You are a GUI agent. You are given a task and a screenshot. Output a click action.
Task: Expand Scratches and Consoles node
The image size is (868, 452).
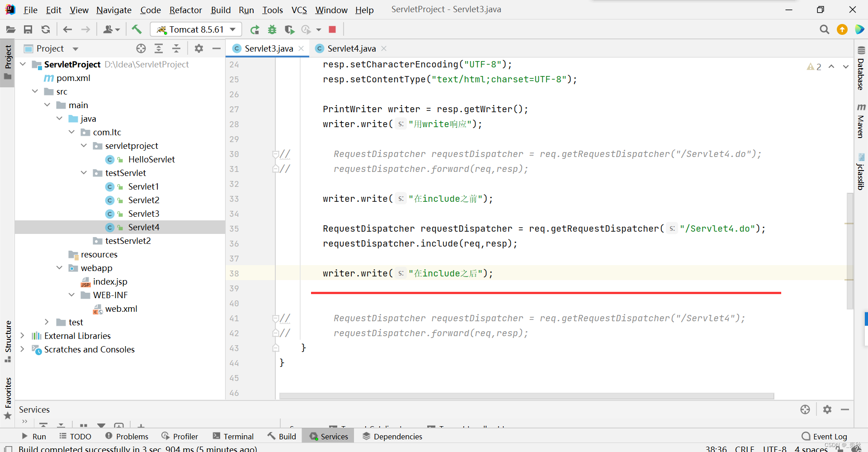coord(23,349)
